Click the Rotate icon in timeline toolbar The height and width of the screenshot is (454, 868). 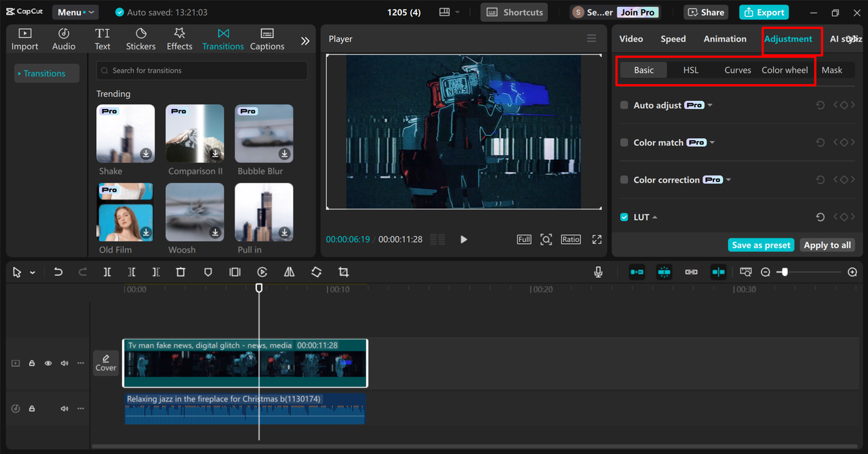click(x=317, y=272)
